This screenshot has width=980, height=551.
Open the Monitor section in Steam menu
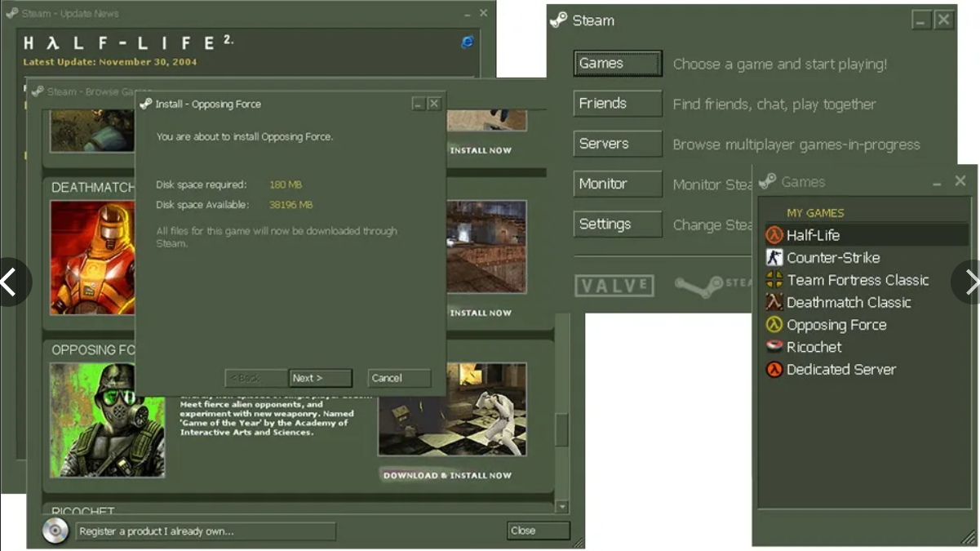[x=618, y=184]
